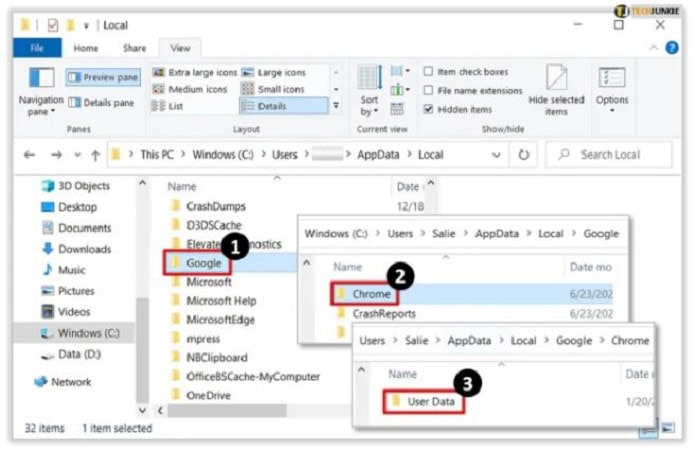Select Downloads in navigation pane
The image size is (700, 454).
click(76, 249)
